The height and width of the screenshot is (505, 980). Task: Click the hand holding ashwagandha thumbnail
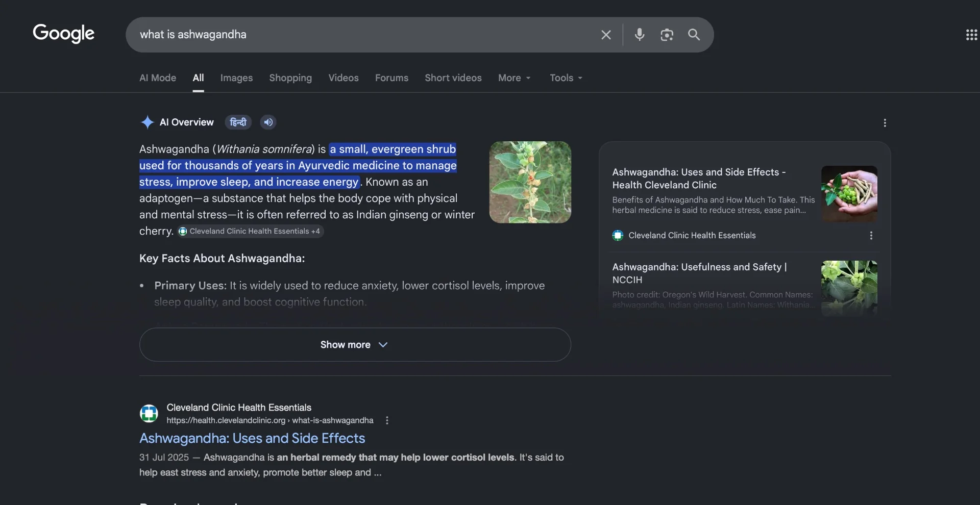(849, 194)
